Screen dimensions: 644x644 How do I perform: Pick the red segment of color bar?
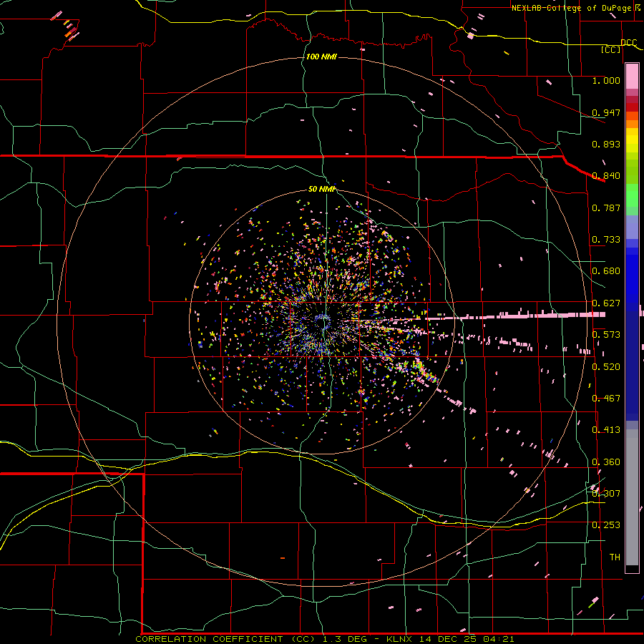632,107
